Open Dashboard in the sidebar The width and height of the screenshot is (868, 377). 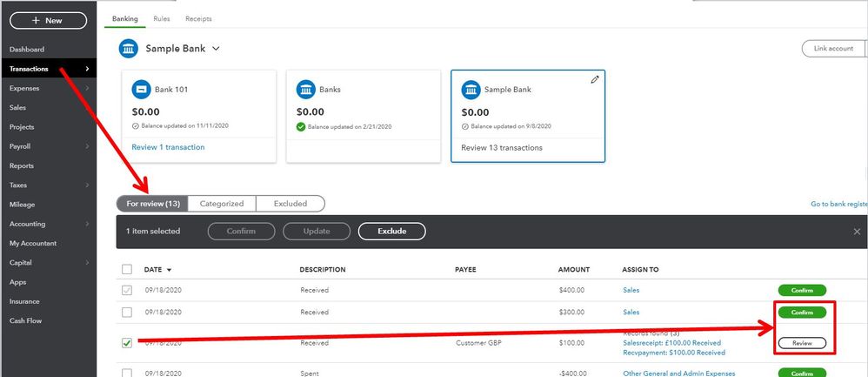pos(27,50)
